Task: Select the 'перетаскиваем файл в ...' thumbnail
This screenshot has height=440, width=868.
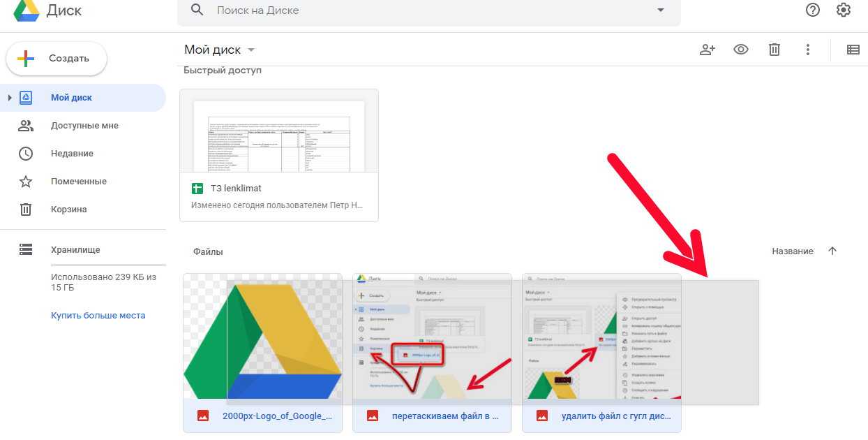Action: pyautogui.click(x=433, y=337)
